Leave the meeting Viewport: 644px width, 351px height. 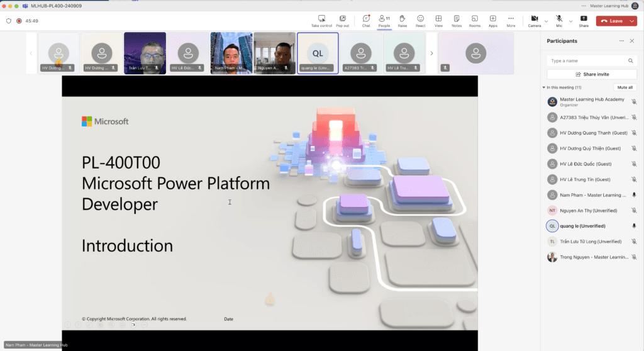point(612,21)
